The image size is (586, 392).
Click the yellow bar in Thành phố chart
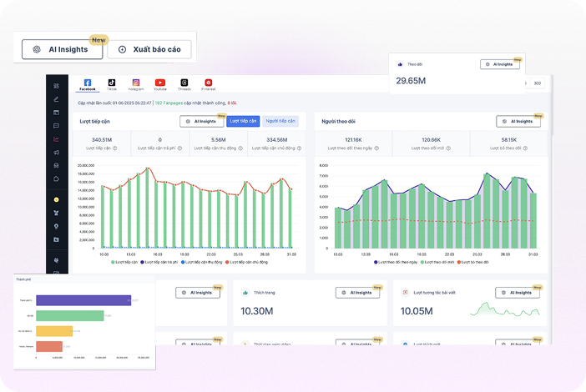pyautogui.click(x=54, y=331)
